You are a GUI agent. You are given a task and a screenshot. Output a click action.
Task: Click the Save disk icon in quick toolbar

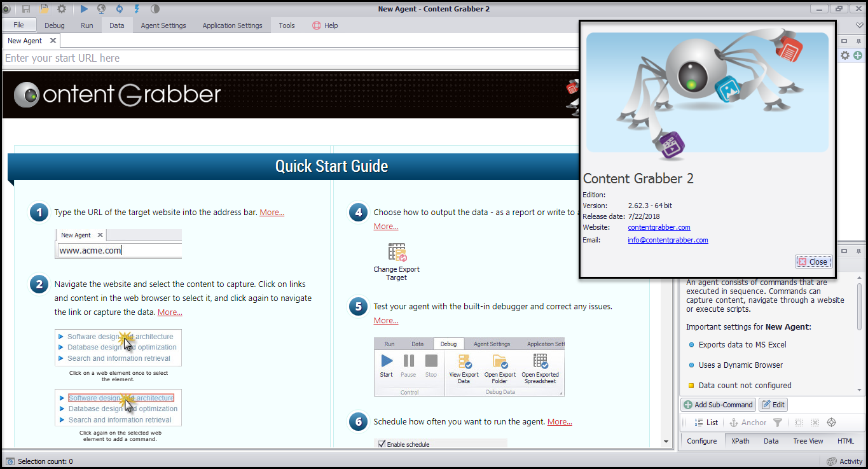[26, 9]
